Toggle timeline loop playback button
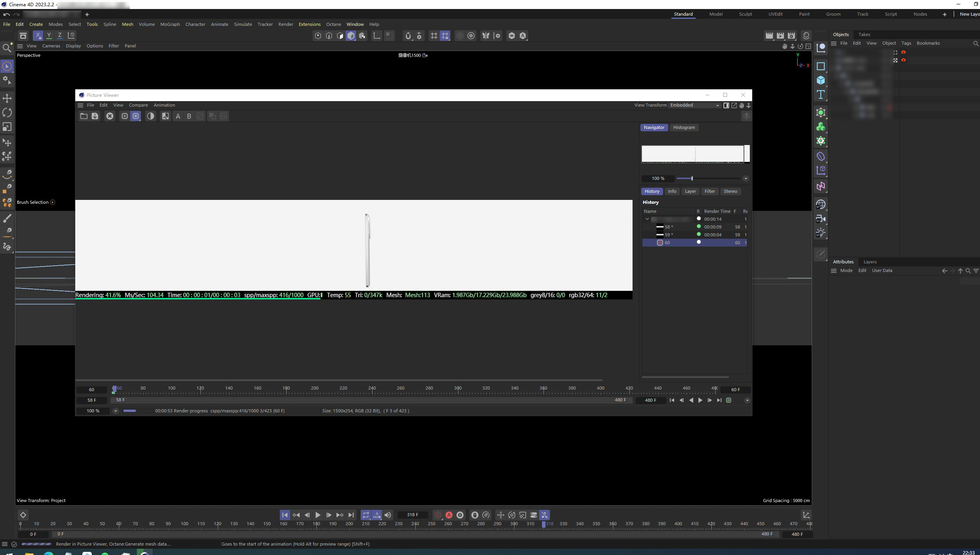Screen dimensions: 980x555 (x=365, y=515)
